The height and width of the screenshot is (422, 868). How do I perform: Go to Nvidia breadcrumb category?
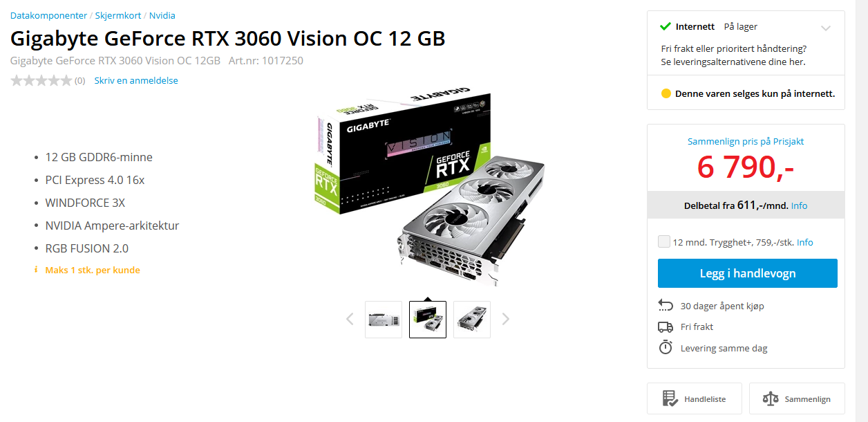[162, 15]
